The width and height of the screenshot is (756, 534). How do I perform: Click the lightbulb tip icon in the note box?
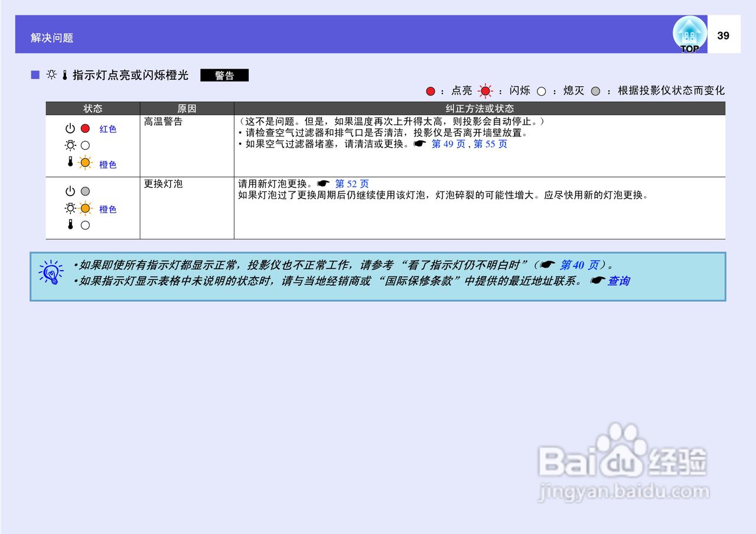point(50,273)
